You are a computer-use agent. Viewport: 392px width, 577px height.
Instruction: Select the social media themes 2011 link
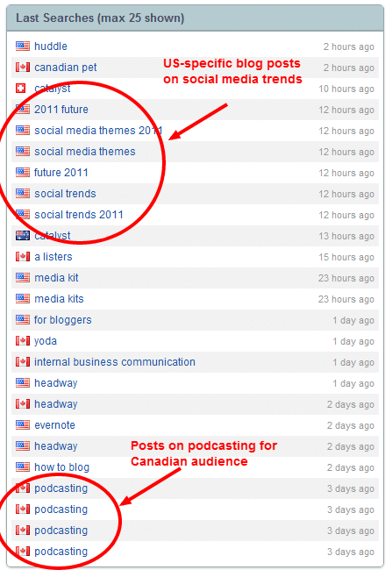pos(98,131)
